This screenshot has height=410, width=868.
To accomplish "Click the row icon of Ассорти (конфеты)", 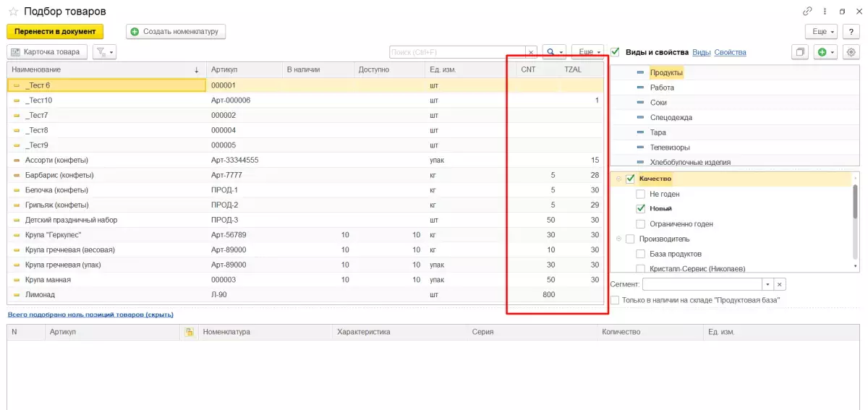I will [17, 160].
